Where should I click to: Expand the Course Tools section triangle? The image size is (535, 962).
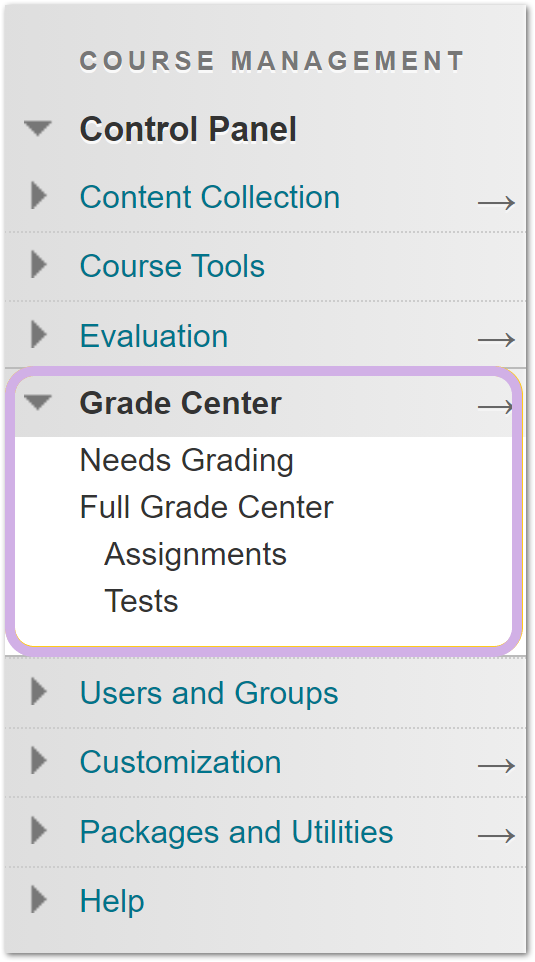coord(39,265)
